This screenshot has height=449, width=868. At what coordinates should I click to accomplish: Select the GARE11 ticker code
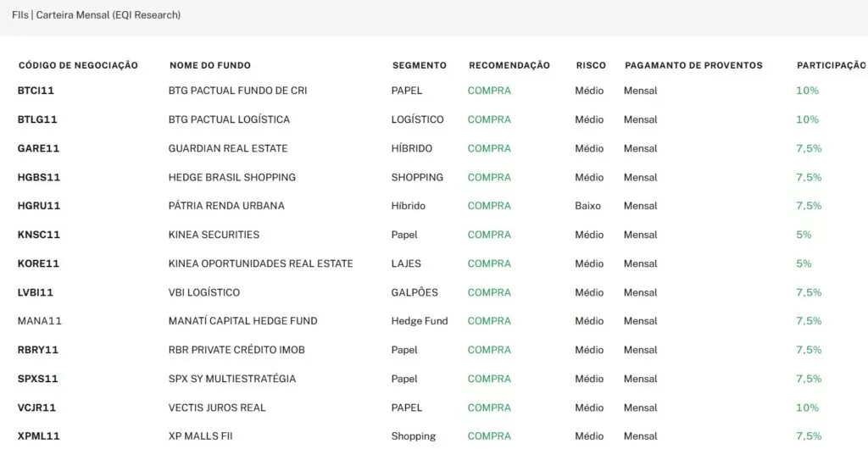(x=38, y=148)
